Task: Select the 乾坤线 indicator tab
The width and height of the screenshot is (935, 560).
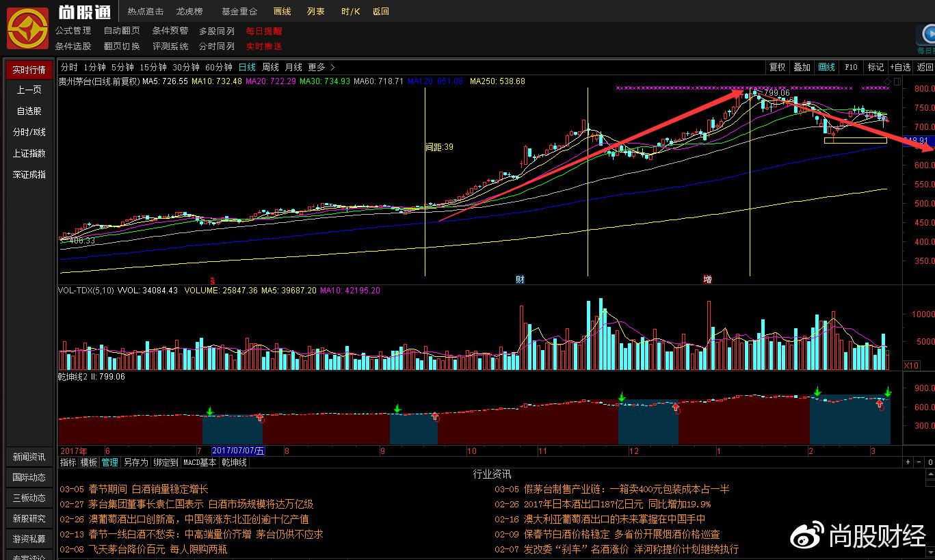Action: tap(234, 462)
